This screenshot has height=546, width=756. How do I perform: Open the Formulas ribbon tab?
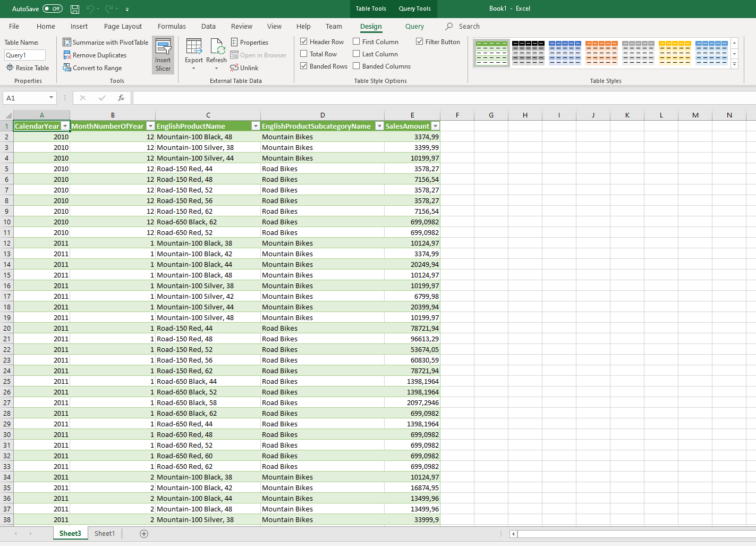(172, 26)
